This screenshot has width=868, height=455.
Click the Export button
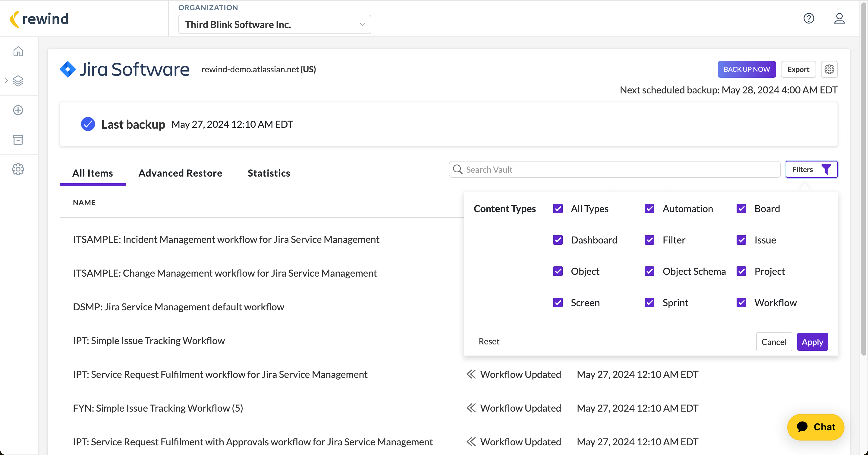pos(798,69)
